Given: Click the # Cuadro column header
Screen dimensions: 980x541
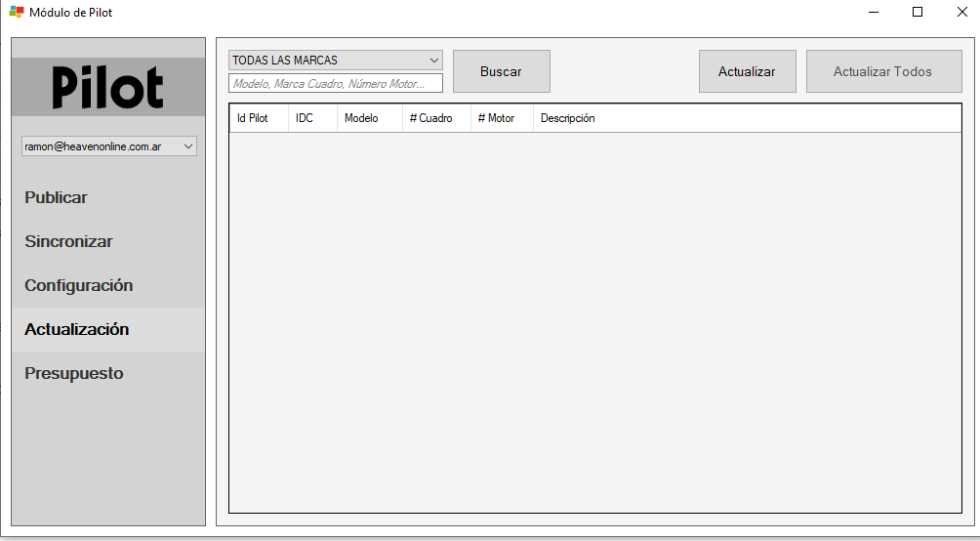Looking at the screenshot, I should [436, 118].
